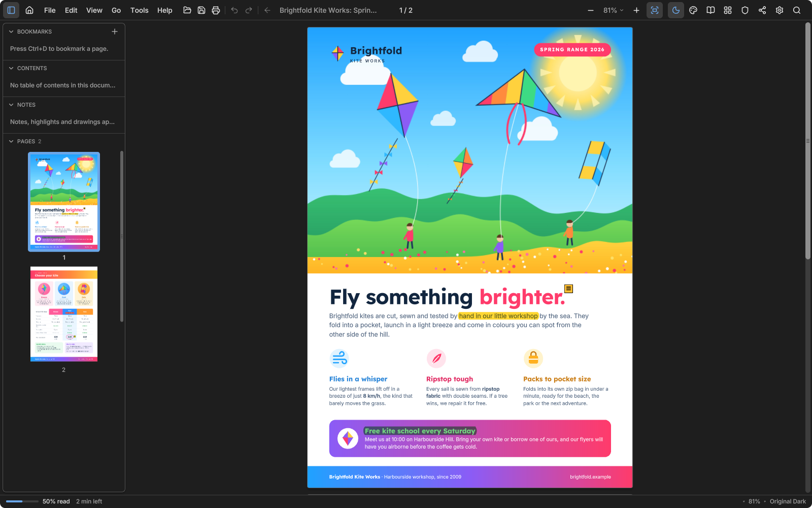Open the Tools menu
Screen dimensions: 812x508
(139, 10)
